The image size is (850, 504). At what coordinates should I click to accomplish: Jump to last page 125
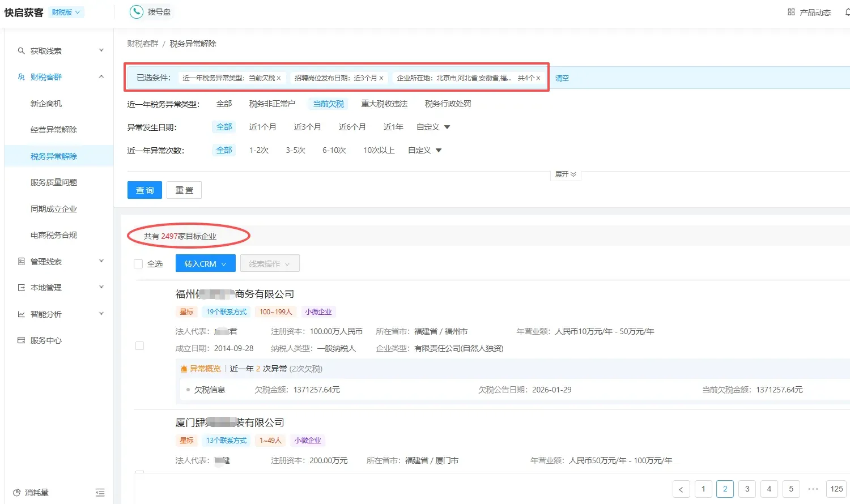pos(837,489)
